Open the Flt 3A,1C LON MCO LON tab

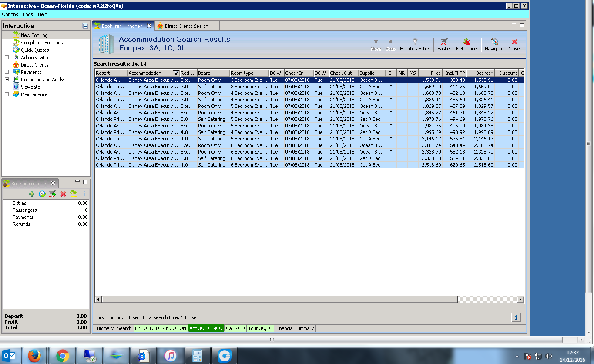[161, 328]
